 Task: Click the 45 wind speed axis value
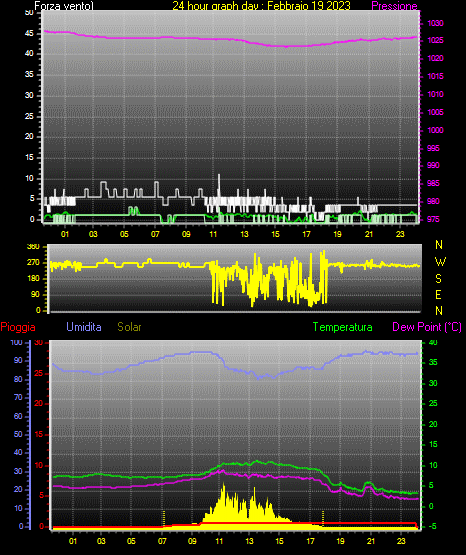click(29, 34)
